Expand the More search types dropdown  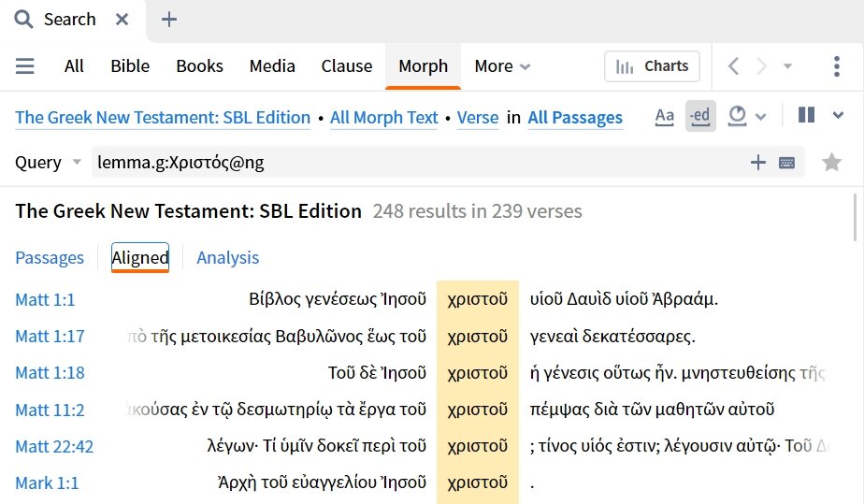point(502,66)
